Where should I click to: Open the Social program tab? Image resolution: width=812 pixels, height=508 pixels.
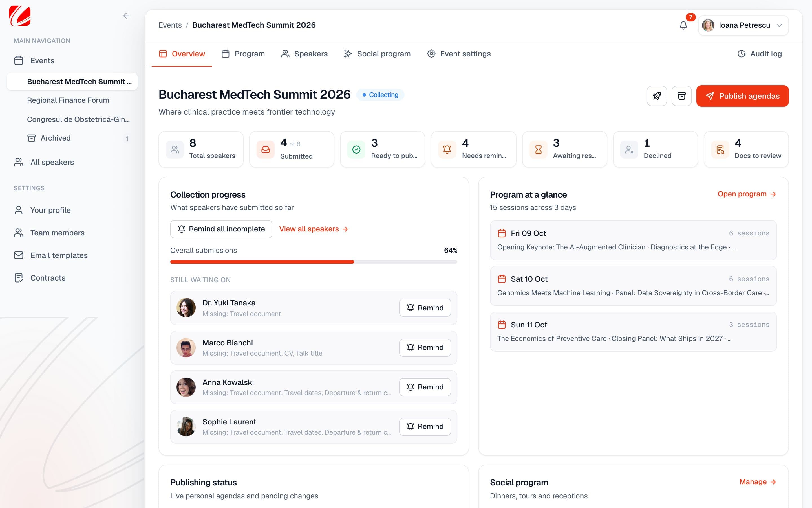tap(377, 54)
